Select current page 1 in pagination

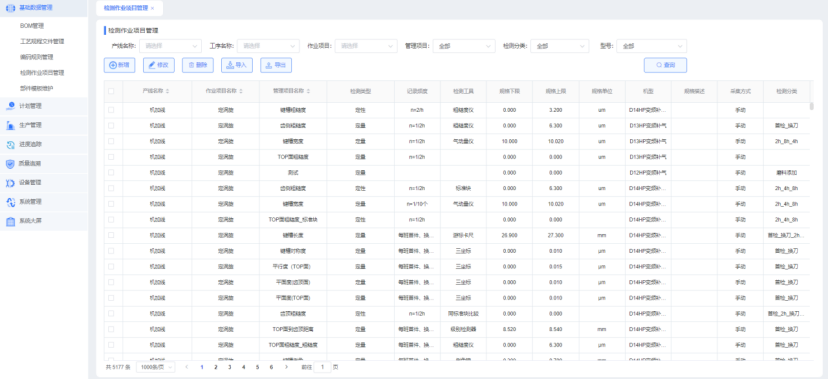tap(202, 367)
